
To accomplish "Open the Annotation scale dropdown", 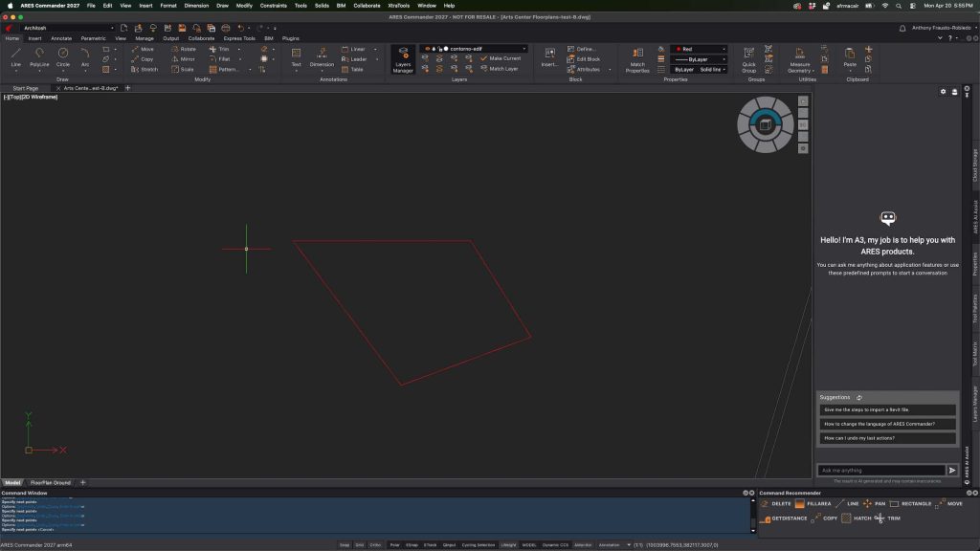I will (x=613, y=544).
